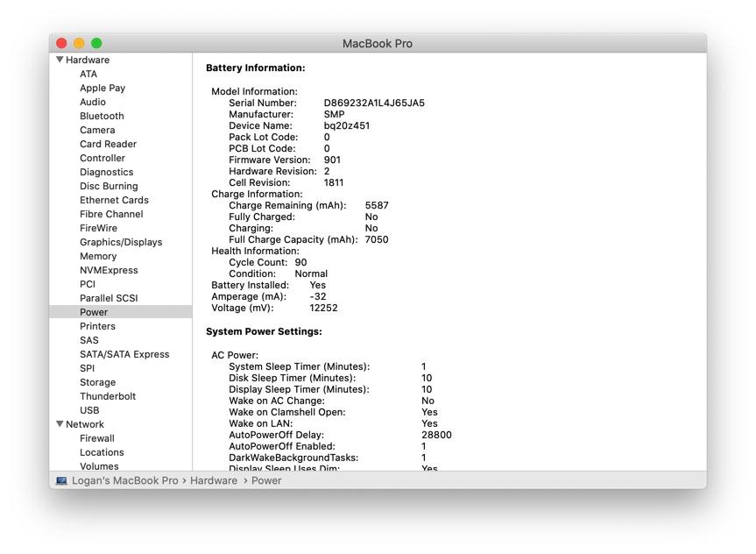Click the firmware version value 901
The height and width of the screenshot is (554, 756).
point(332,160)
